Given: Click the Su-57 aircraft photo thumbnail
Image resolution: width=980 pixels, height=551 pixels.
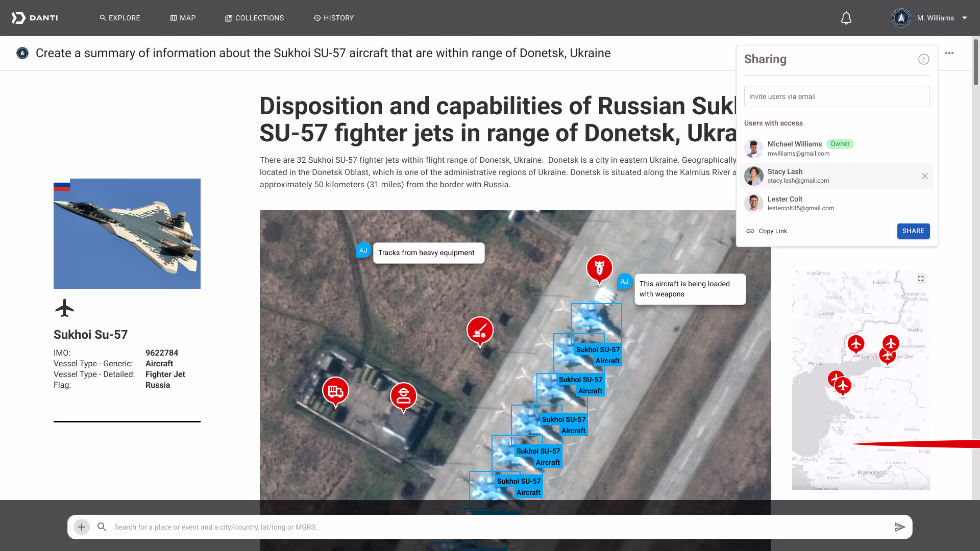Looking at the screenshot, I should [x=127, y=234].
